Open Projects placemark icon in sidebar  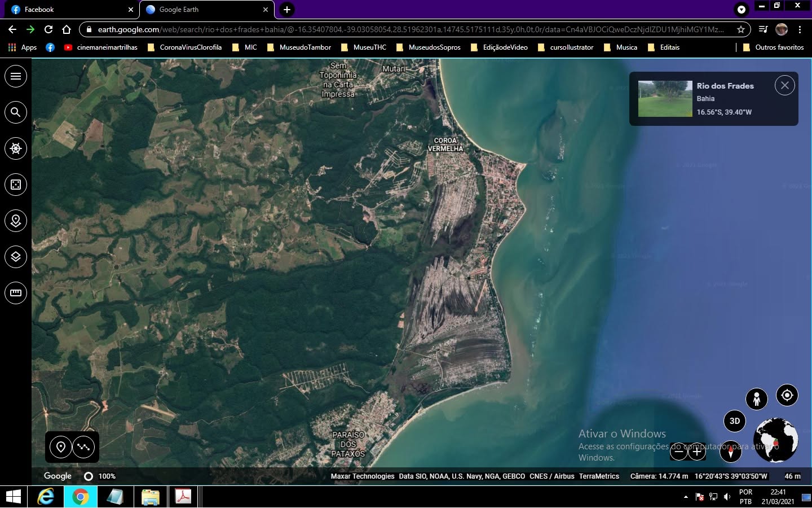(16, 221)
